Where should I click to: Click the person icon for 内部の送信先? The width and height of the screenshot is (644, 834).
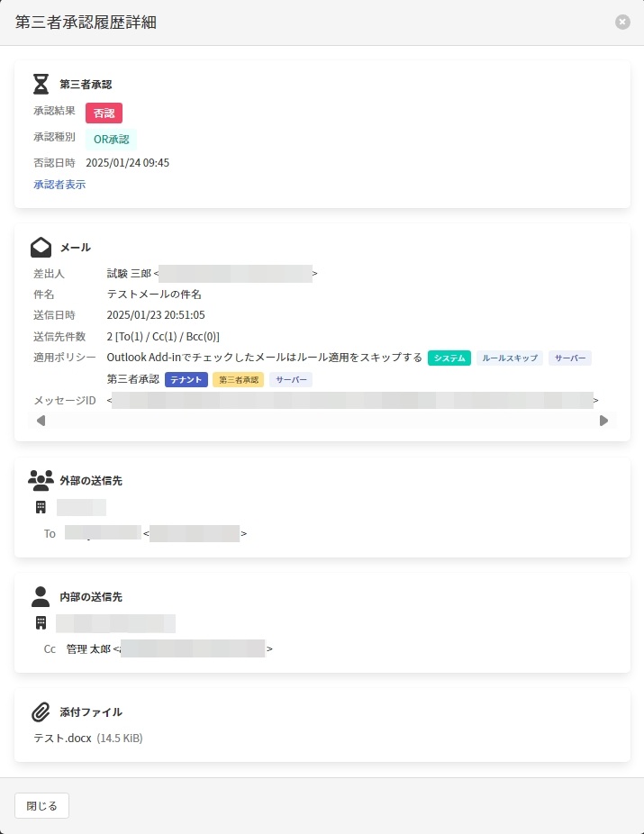click(x=41, y=596)
